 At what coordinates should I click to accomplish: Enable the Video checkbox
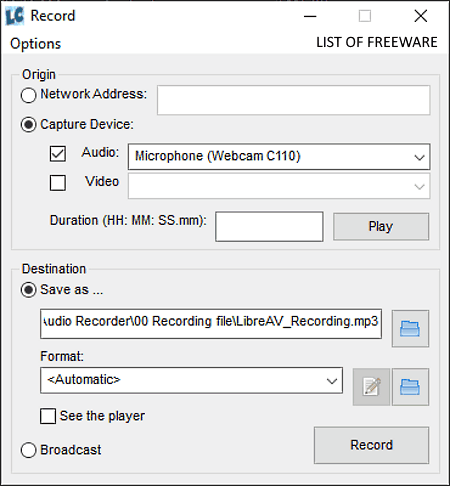coord(58,183)
